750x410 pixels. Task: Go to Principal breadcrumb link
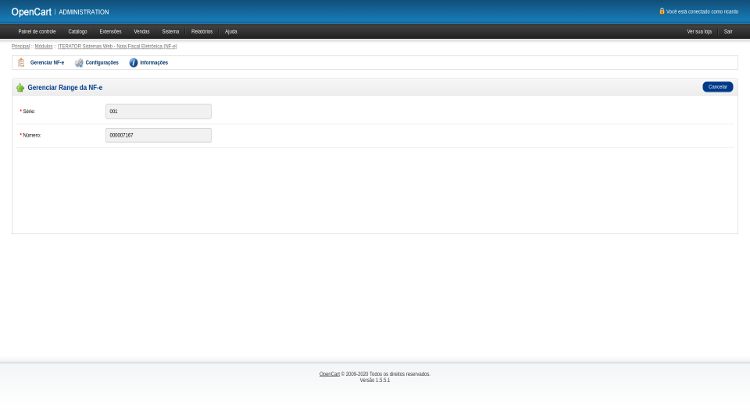point(21,46)
